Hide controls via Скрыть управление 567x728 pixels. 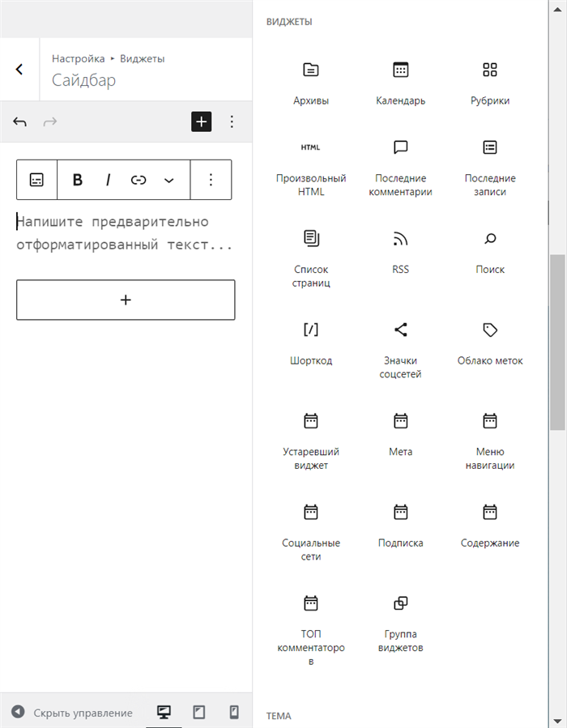pyautogui.click(x=72, y=713)
